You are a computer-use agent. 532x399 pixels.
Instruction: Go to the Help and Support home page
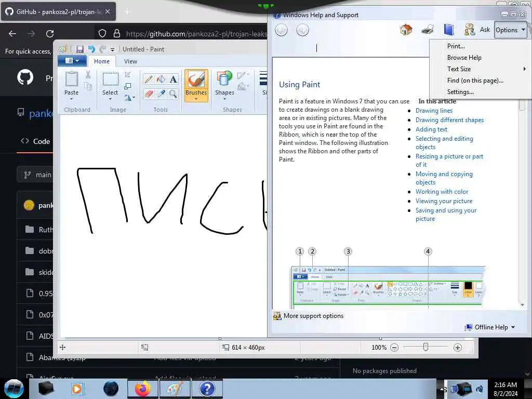tap(406, 30)
